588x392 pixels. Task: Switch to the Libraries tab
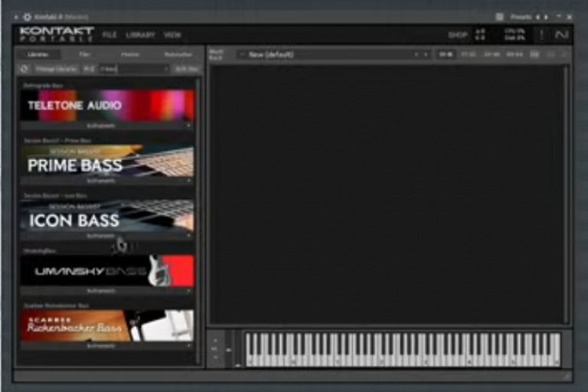pos(38,54)
